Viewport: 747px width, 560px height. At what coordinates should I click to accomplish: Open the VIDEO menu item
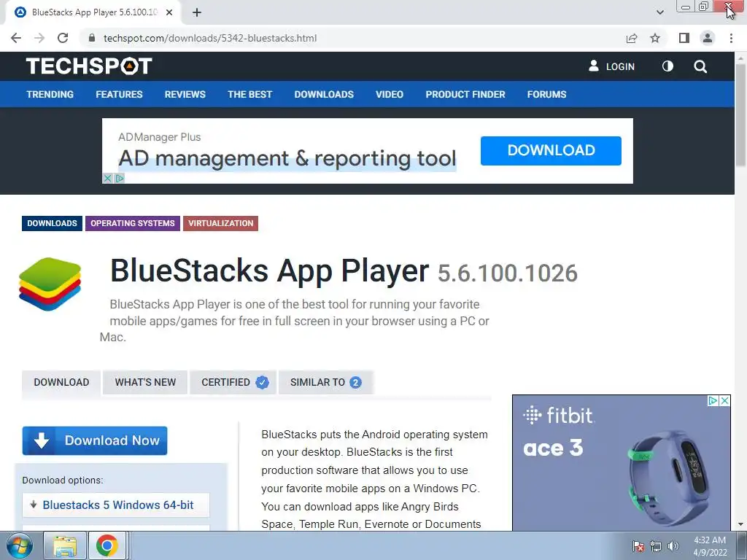pyautogui.click(x=390, y=94)
